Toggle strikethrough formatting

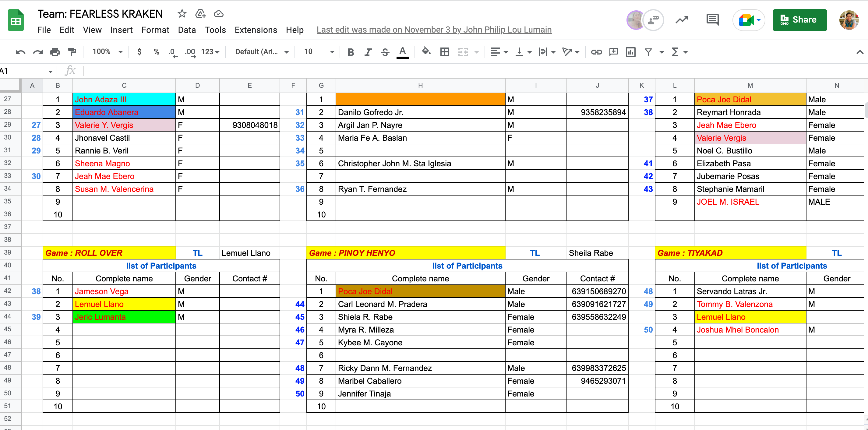(x=385, y=52)
